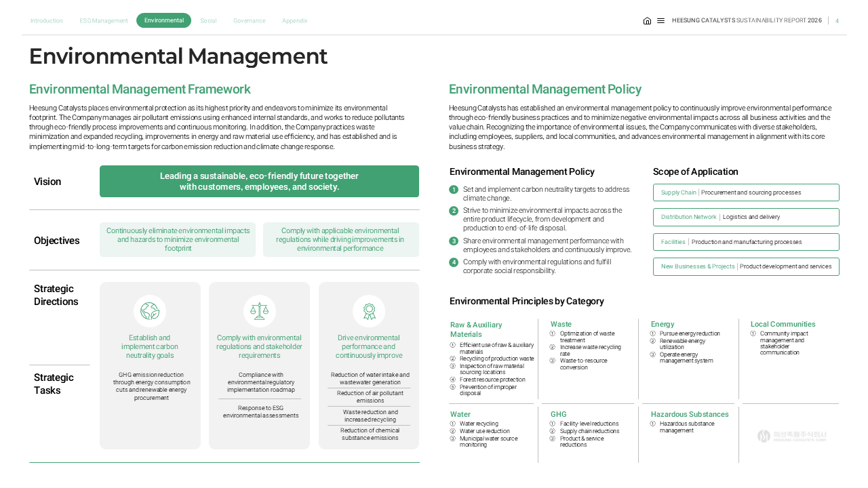Click the green number 3 policy bullet
Viewport: 868px width, 488px height.
(454, 241)
